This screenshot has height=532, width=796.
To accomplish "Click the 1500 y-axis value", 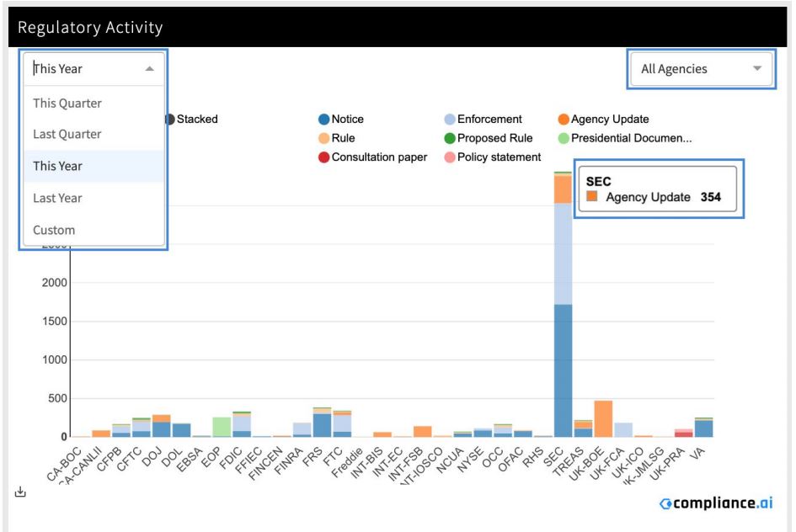I will click(54, 322).
